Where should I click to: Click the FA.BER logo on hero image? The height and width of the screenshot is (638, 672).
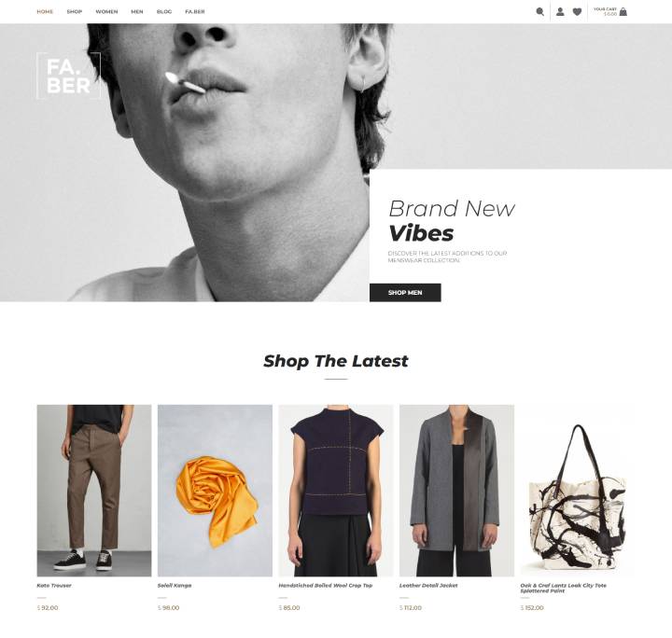[x=68, y=76]
